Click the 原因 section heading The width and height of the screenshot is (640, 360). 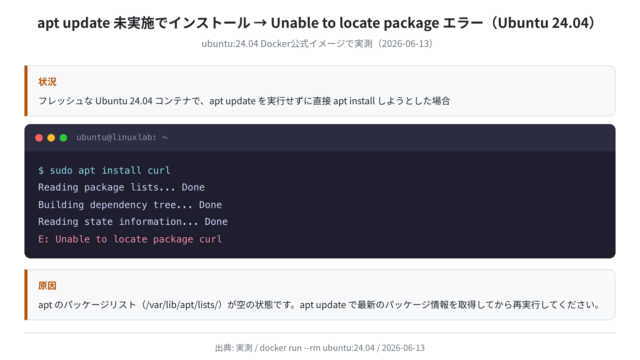click(x=47, y=286)
